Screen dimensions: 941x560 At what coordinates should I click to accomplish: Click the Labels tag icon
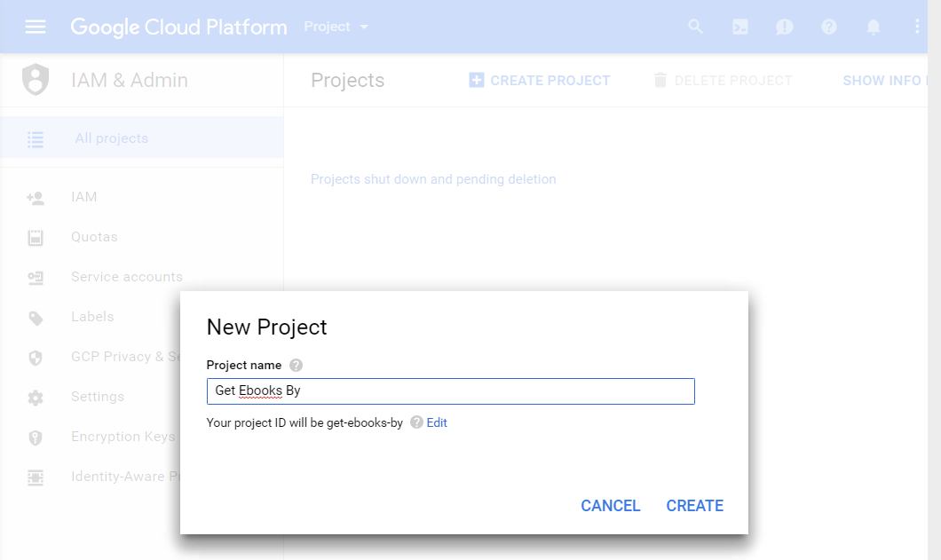(36, 317)
